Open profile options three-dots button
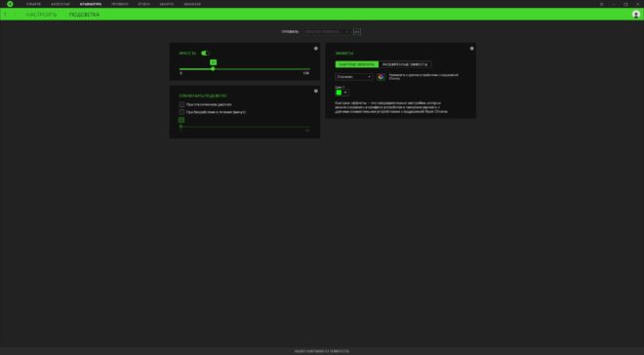 (x=357, y=31)
